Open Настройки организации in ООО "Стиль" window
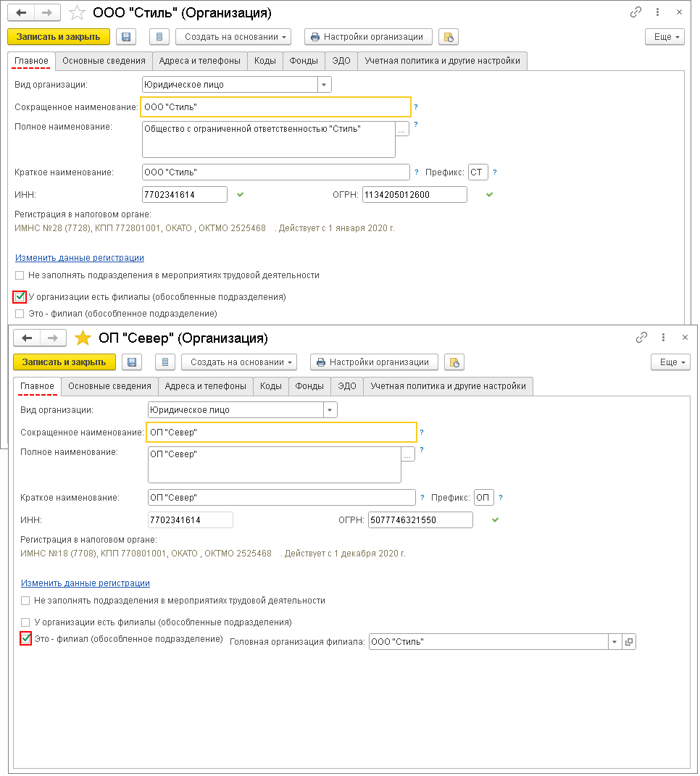Screen dimensions: 700x776 pyautogui.click(x=368, y=37)
